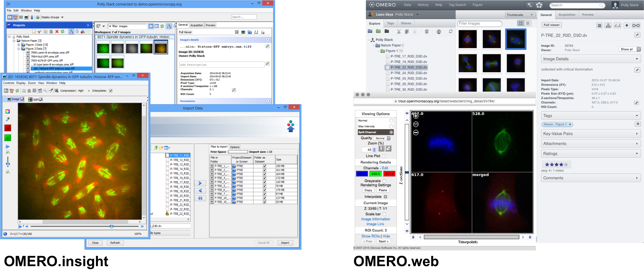Open the Show ROIs link
Image resolution: width=644 pixels, height=272 pixels.
pos(370,236)
